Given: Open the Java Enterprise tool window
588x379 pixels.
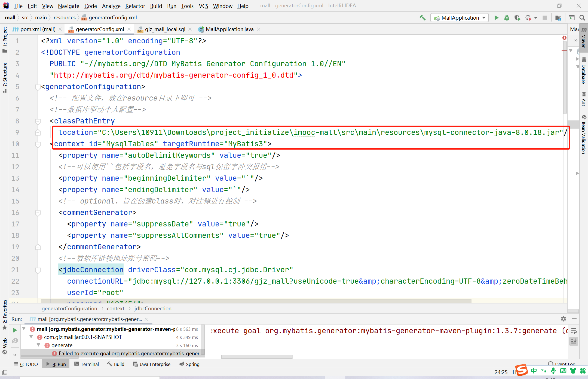Looking at the screenshot, I should [152, 364].
